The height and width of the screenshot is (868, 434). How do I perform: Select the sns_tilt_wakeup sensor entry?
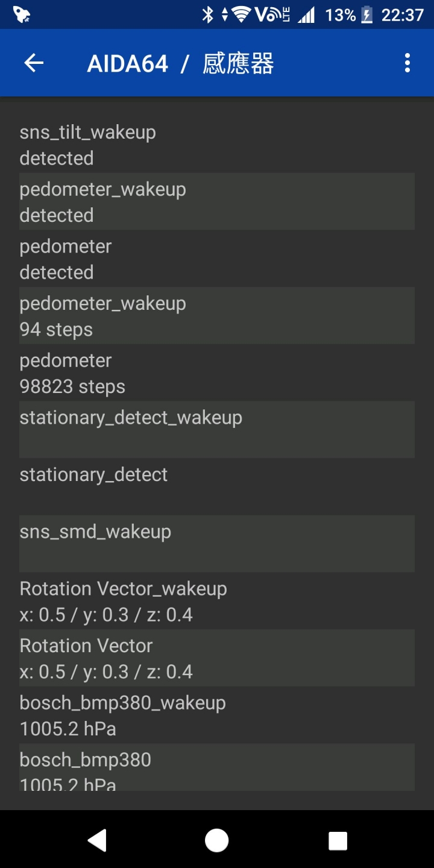[217, 145]
